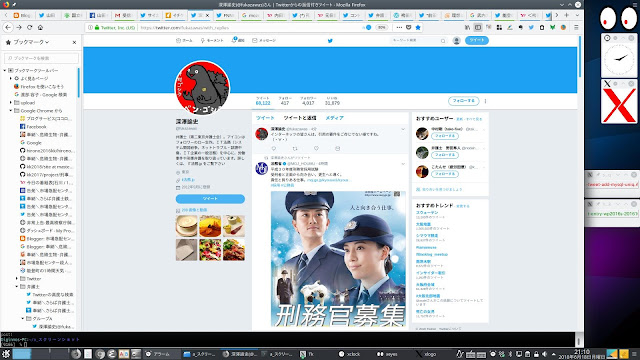
Task: Click the blue Tweet button in header
Action: click(476, 40)
